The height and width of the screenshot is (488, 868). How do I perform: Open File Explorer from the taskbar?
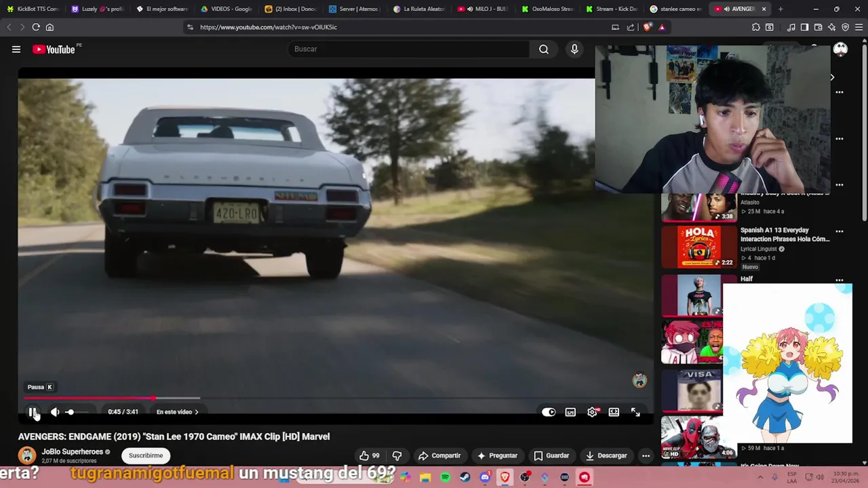(425, 477)
